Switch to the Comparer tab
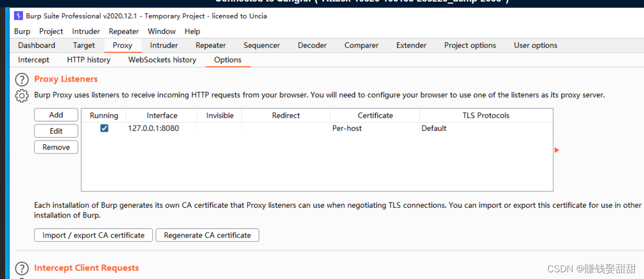This screenshot has width=644, height=279. (x=361, y=45)
